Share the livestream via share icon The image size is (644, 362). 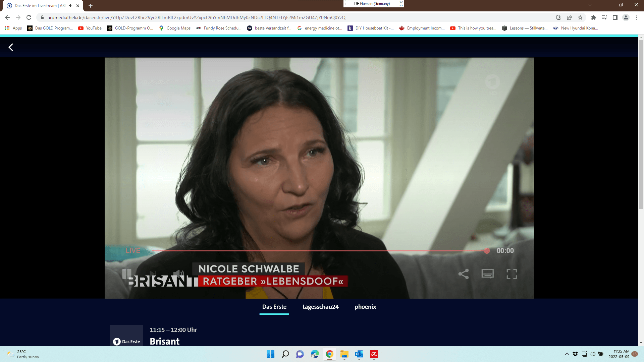(x=463, y=274)
